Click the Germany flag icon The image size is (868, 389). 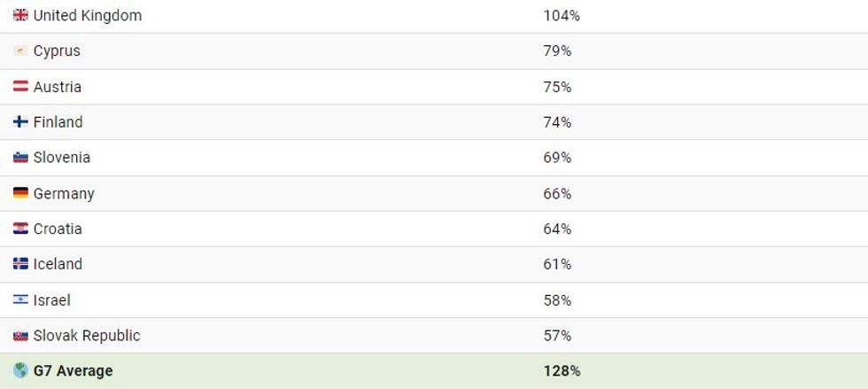[20, 193]
